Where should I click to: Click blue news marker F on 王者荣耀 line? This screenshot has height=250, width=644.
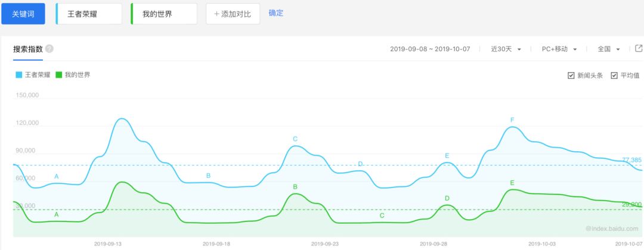[x=512, y=120]
